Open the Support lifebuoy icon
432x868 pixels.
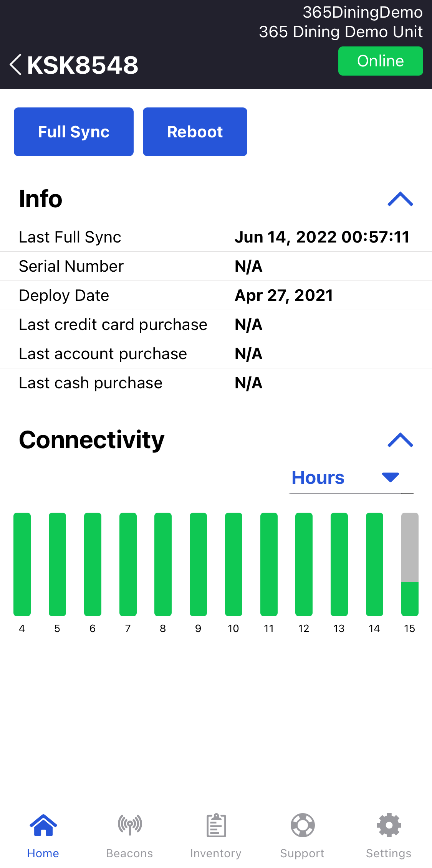tap(303, 825)
